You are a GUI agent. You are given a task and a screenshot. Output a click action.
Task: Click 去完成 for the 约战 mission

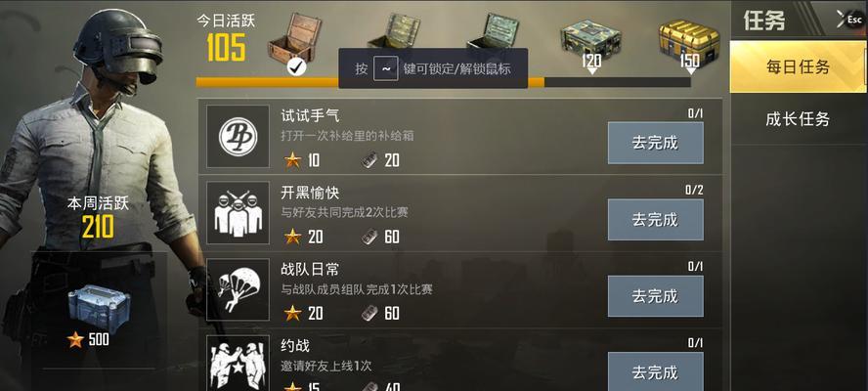pyautogui.click(x=656, y=371)
